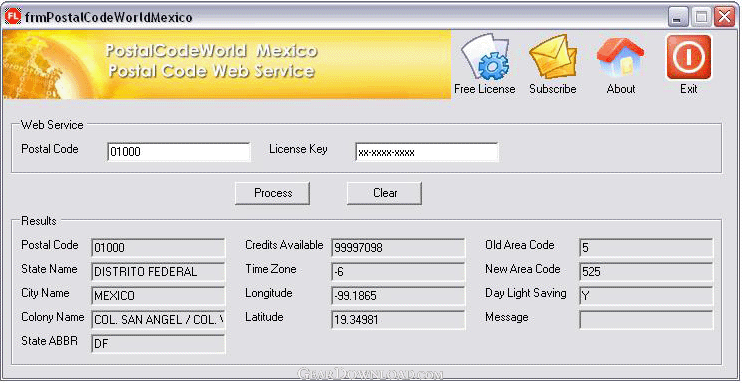The image size is (742, 383).
Task: Select the City Name field MEXICO
Action: tap(159, 296)
